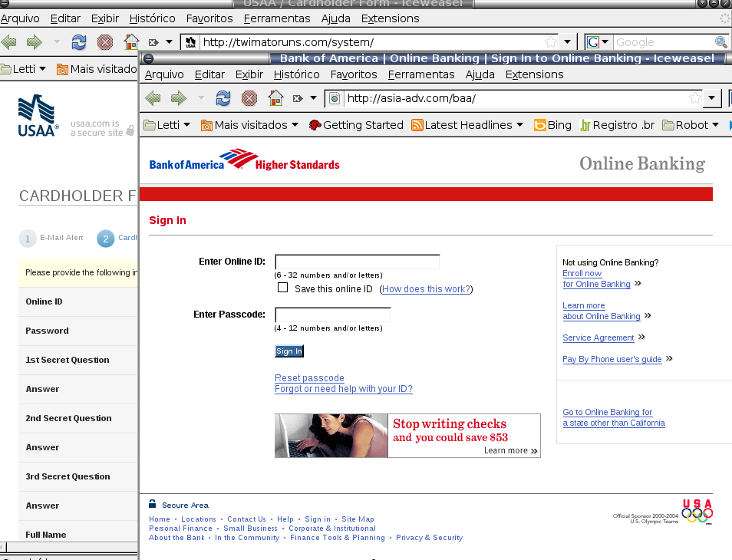The height and width of the screenshot is (560, 732).
Task: Go Home in the USAA window
Action: [x=131, y=42]
